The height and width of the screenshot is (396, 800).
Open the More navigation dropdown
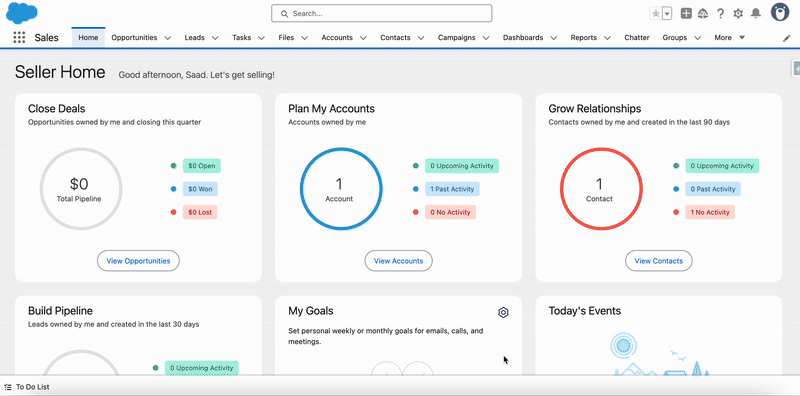point(730,37)
